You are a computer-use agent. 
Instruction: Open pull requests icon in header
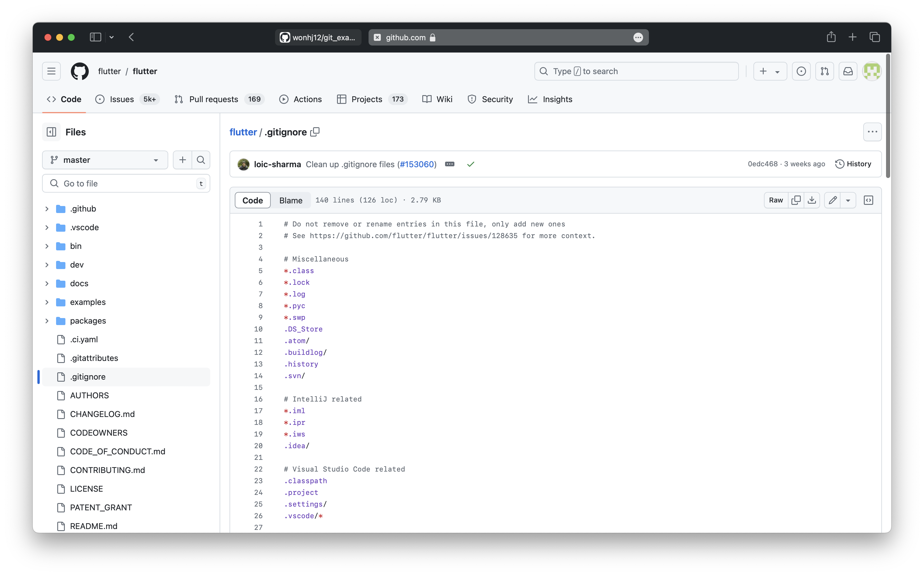pyautogui.click(x=824, y=71)
